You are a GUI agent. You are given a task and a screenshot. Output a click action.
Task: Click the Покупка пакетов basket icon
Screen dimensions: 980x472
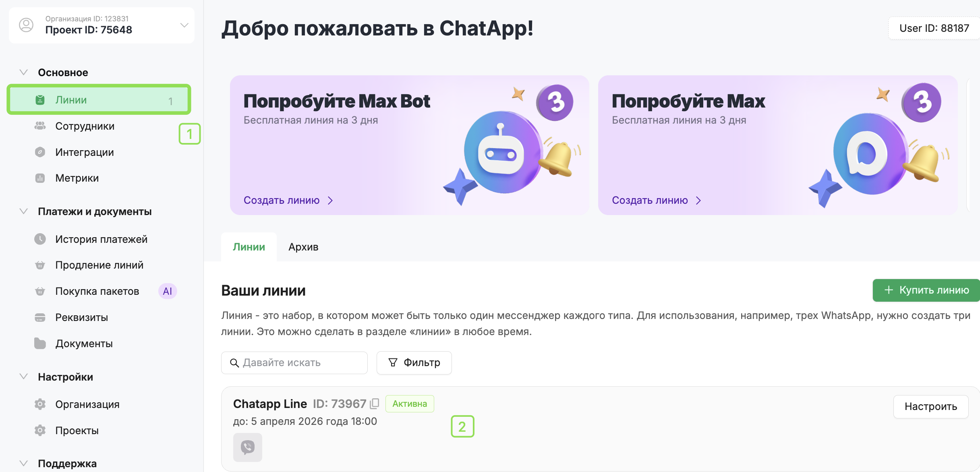pos(40,291)
